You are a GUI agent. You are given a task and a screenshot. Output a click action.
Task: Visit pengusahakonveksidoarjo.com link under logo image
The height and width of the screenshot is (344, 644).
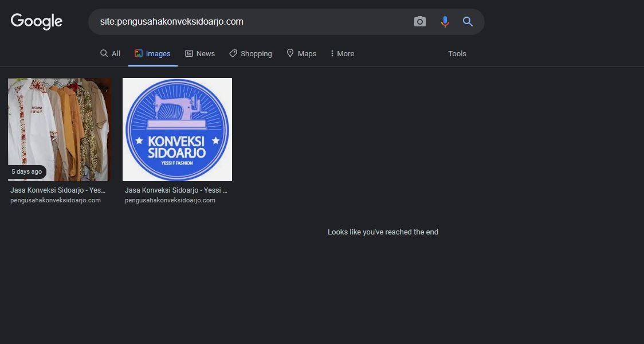click(x=170, y=200)
